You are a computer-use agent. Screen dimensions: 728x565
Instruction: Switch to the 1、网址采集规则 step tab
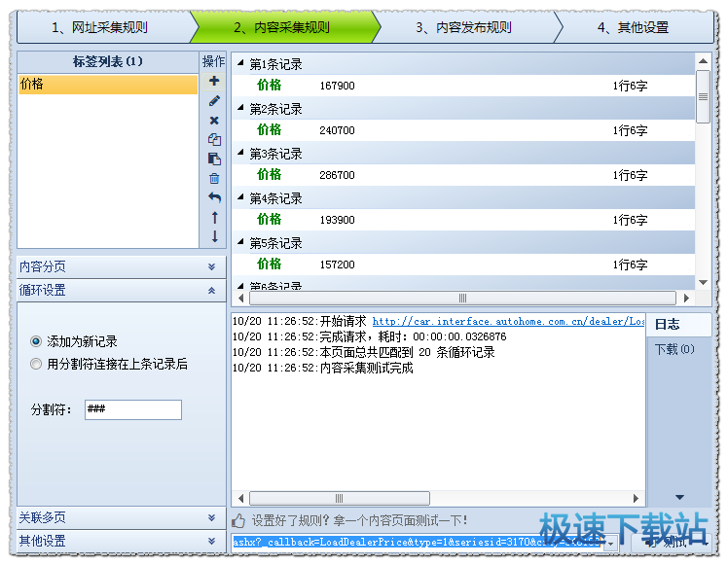[100, 27]
